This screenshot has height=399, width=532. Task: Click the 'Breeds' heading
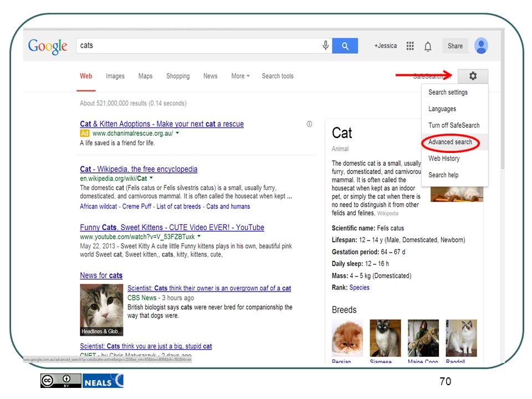pyautogui.click(x=344, y=310)
